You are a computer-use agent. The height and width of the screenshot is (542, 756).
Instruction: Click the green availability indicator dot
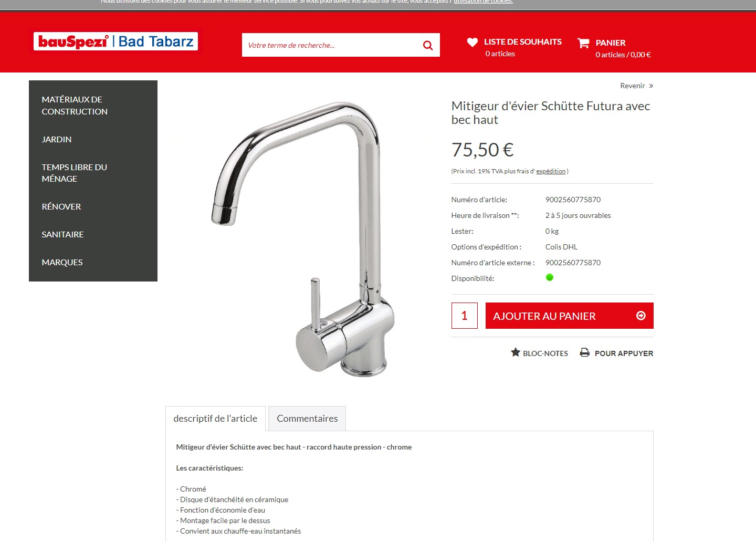click(x=550, y=277)
